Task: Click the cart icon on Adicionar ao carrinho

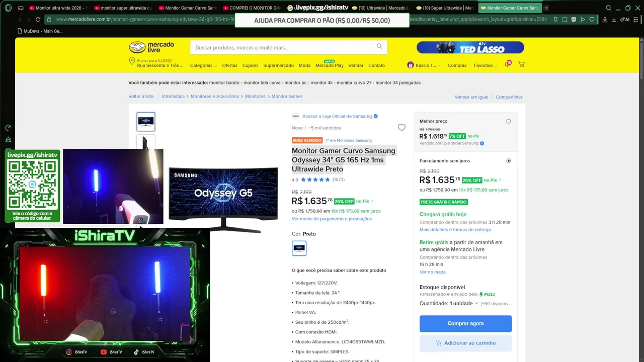Action: pos(438,343)
